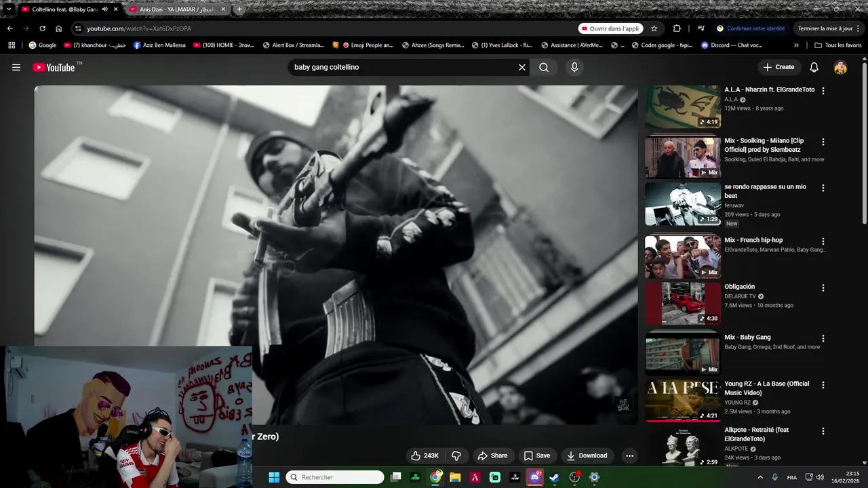
Task: Open Discord — Chat voc... bookmark
Action: [732, 45]
